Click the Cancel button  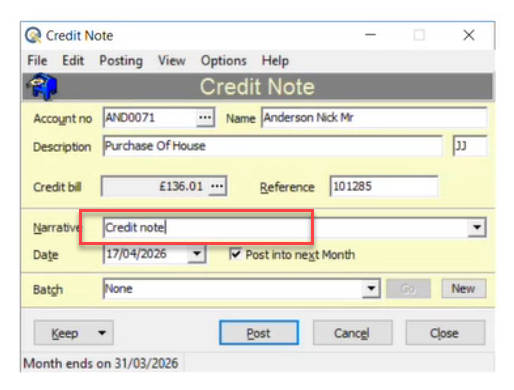[352, 333]
